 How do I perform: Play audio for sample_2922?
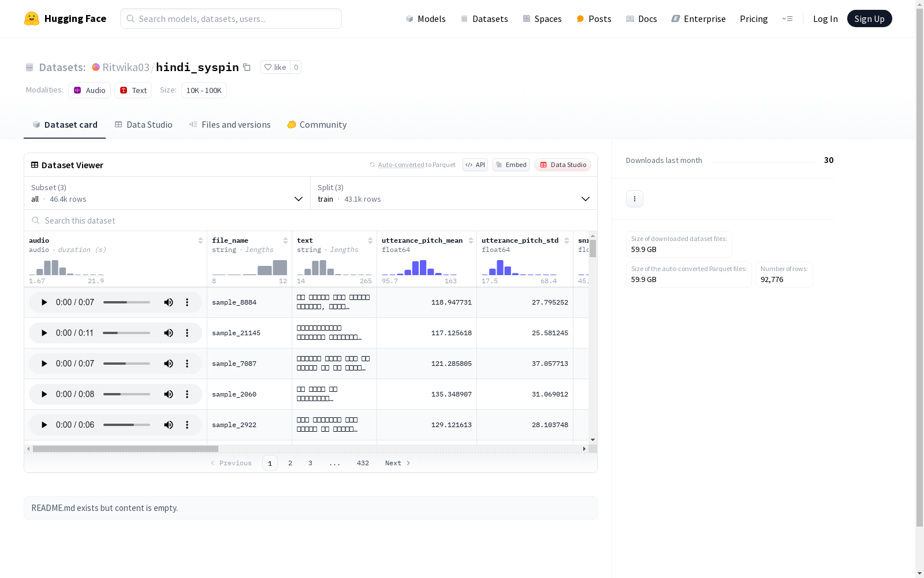tap(44, 425)
